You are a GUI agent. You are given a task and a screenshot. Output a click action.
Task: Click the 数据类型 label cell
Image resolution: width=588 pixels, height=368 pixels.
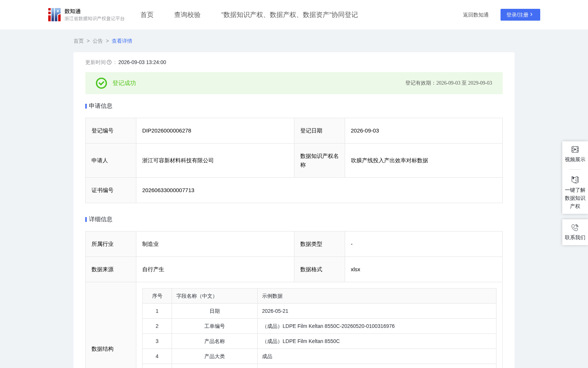[x=319, y=244]
